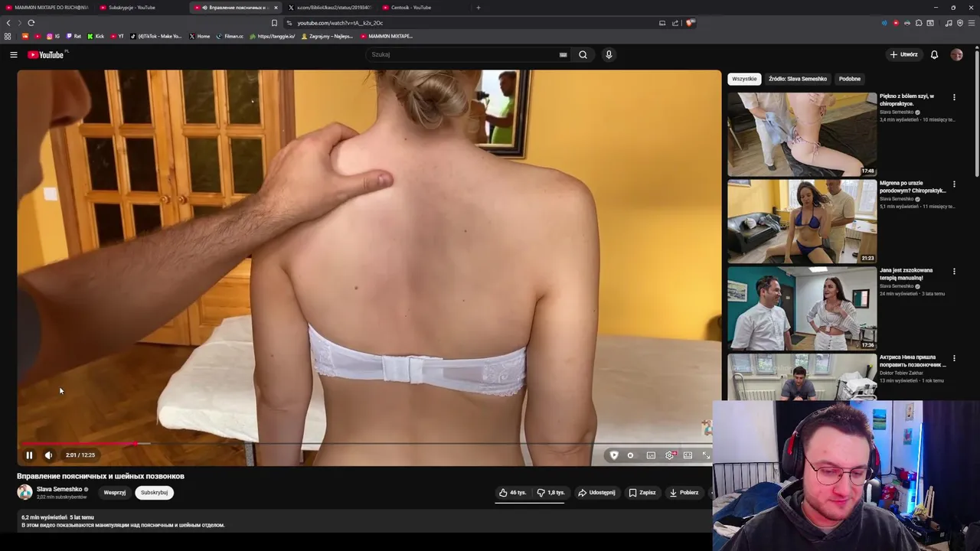This screenshot has width=980, height=551.
Task: Open a new browser tab with plus
Action: coord(479,8)
